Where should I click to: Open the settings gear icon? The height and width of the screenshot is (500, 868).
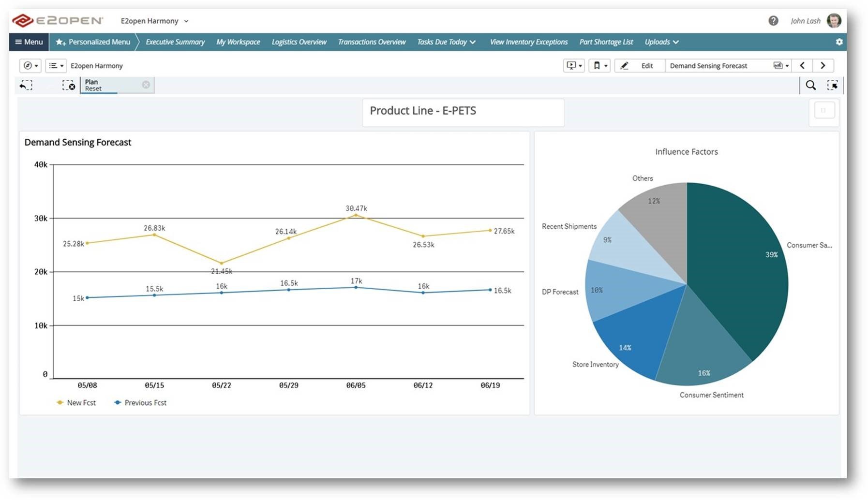[x=839, y=42]
